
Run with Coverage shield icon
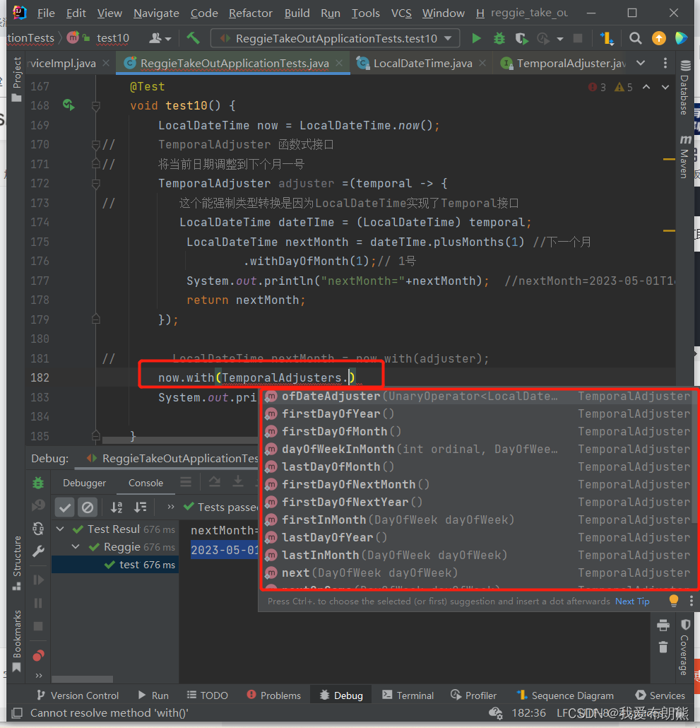coord(522,38)
